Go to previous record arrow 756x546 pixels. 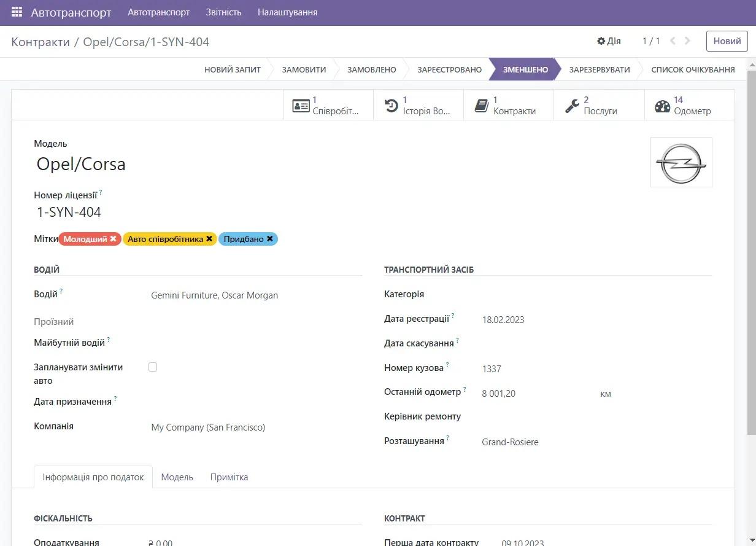tap(673, 41)
